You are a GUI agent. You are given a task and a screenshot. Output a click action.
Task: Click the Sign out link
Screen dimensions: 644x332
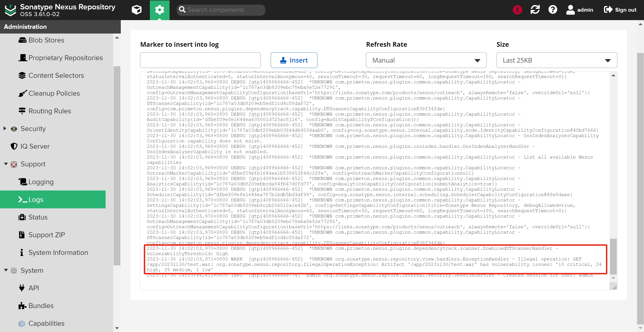click(x=620, y=10)
